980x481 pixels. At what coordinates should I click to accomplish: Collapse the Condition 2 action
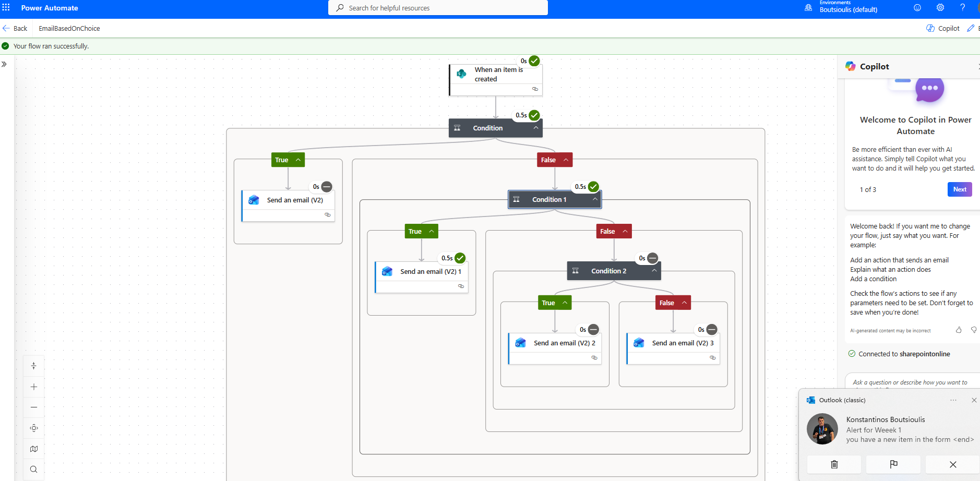[x=654, y=271]
